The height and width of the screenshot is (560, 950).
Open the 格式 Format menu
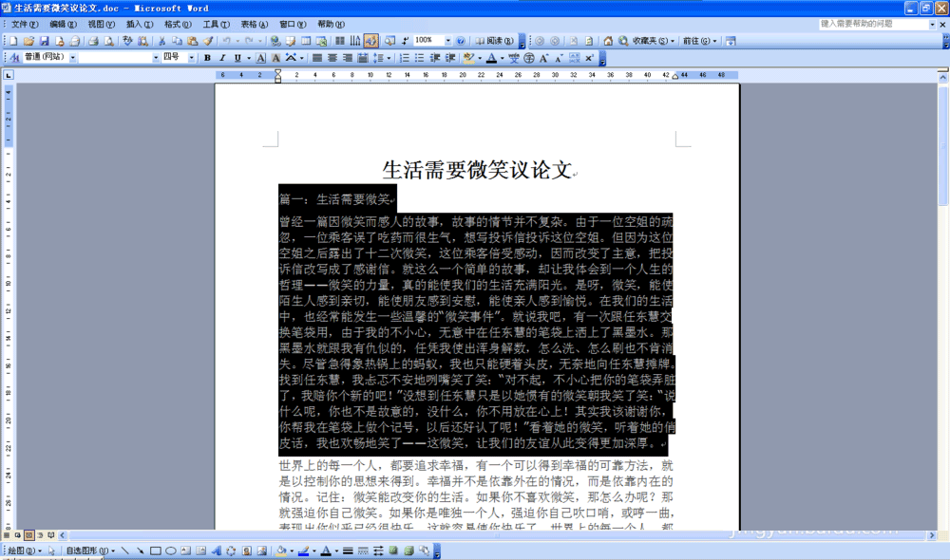pos(178,25)
